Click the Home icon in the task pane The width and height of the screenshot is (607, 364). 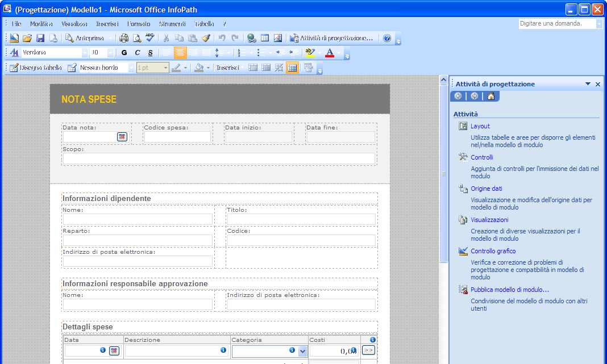pos(490,96)
